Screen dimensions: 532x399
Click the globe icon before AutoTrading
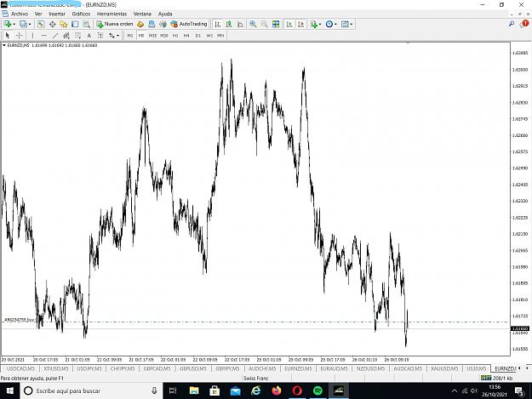(163, 24)
